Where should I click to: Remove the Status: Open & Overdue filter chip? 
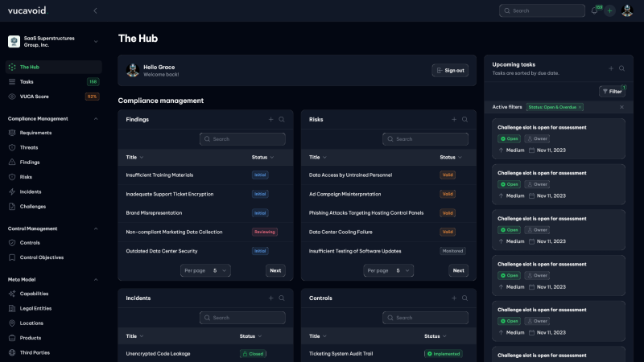tap(580, 107)
